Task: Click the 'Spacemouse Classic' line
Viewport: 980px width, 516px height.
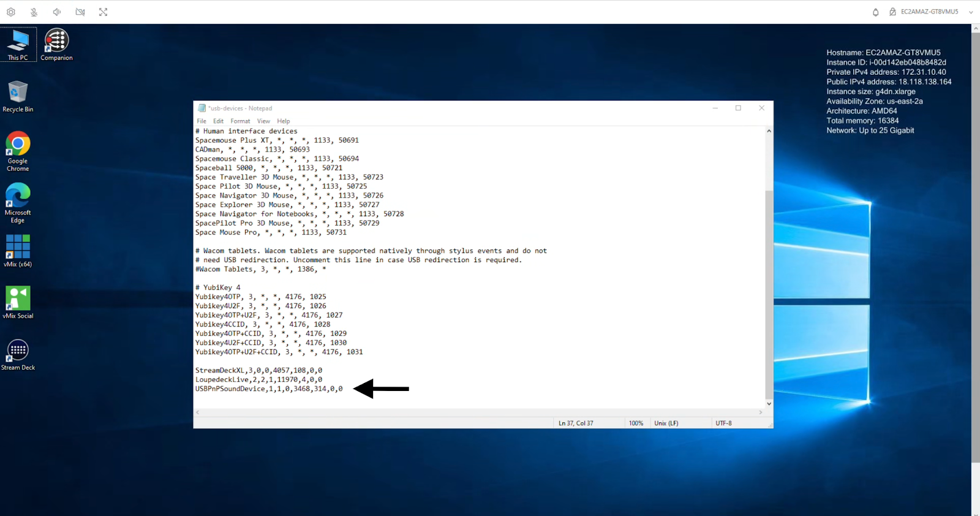Action: click(277, 159)
